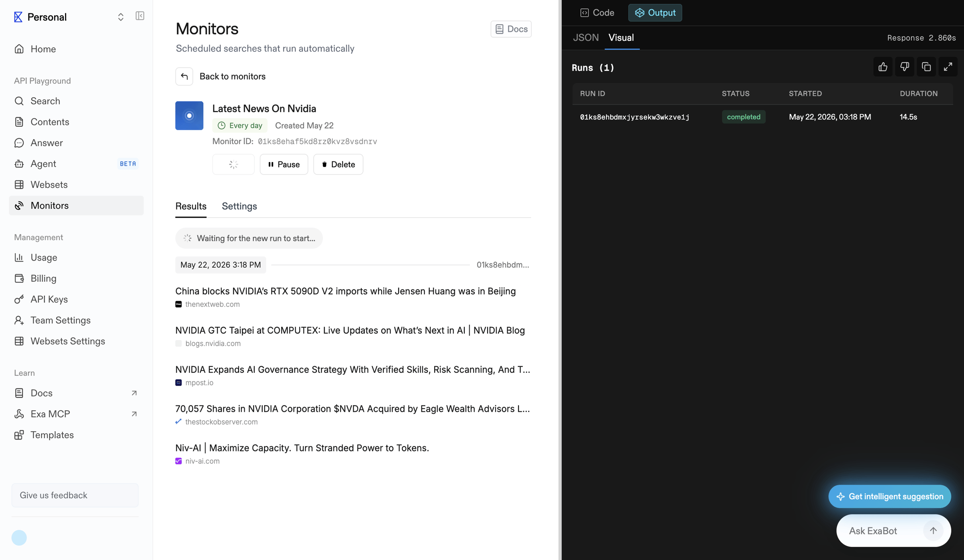964x560 pixels.
Task: Open the NVIDIA GTC Taipei at COMPUTEX article
Action: click(350, 330)
